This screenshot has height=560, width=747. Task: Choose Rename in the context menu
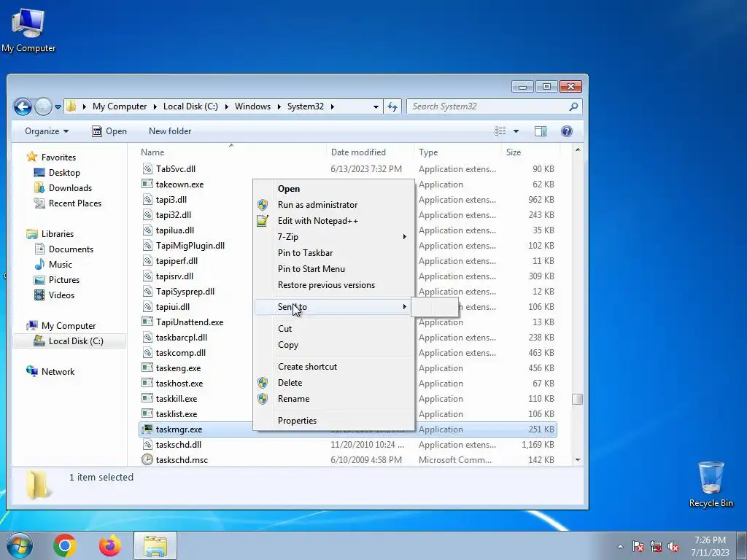(333, 399)
